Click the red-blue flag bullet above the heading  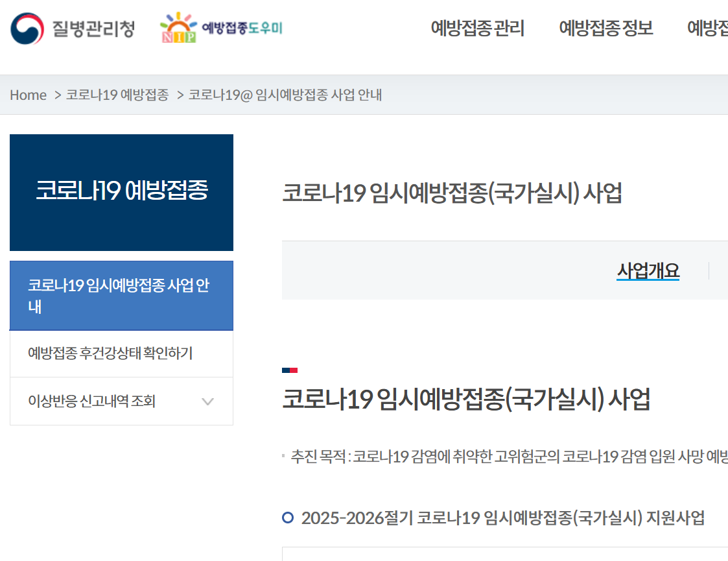[289, 370]
